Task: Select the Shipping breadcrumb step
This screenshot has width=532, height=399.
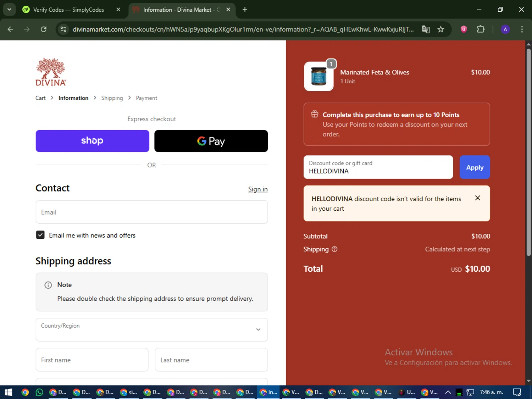Action: click(112, 98)
